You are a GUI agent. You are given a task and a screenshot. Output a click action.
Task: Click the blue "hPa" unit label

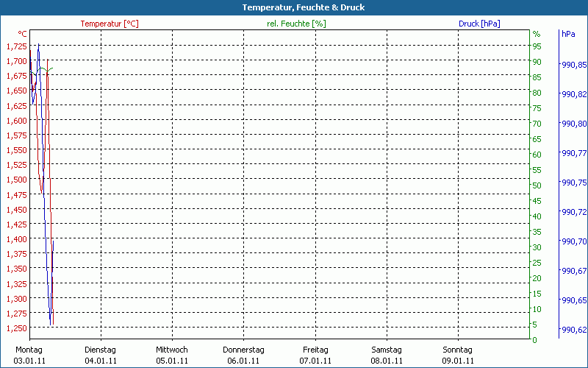tap(568, 34)
